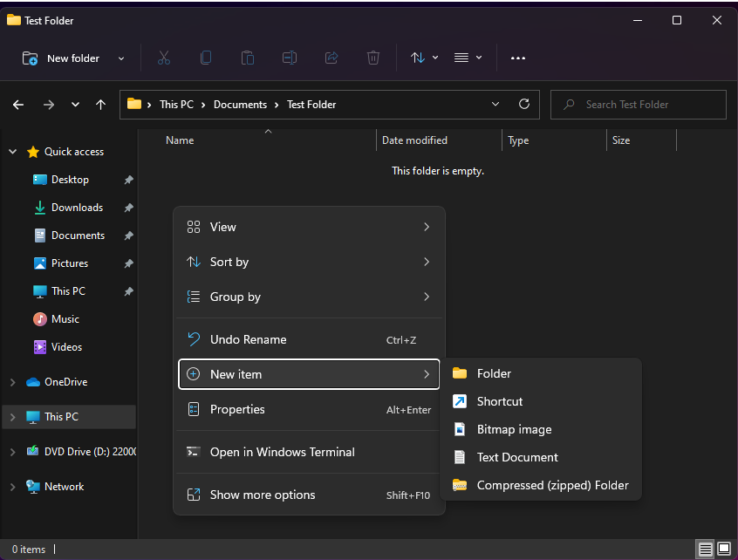Click the Paste icon

[x=247, y=58]
